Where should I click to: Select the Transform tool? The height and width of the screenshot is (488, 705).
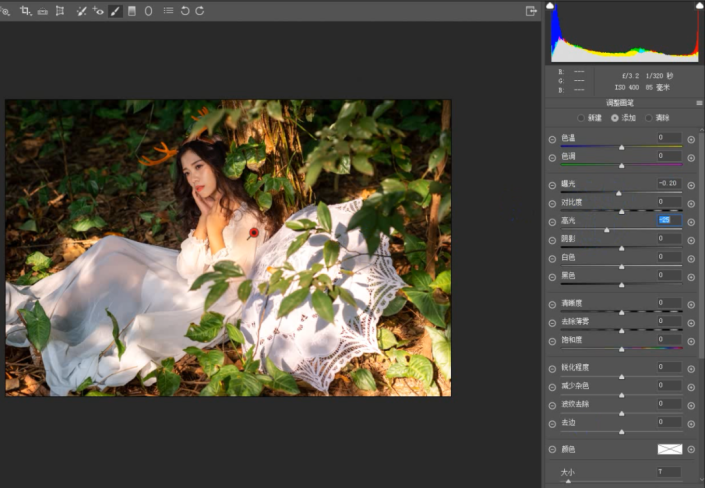(60, 10)
